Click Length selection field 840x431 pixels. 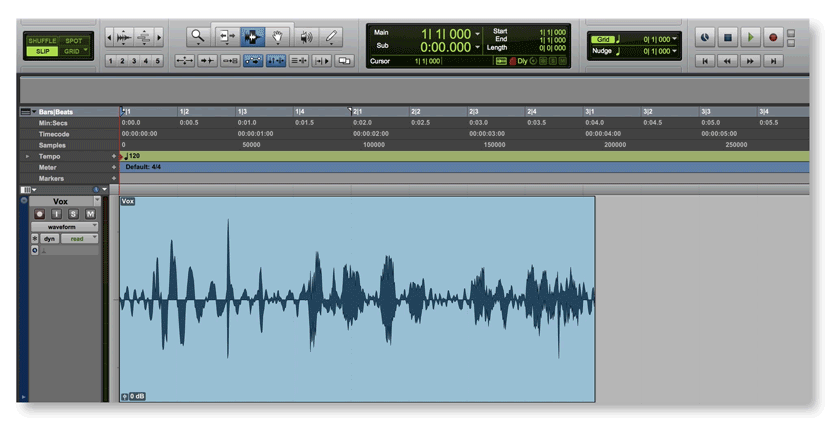(x=552, y=48)
